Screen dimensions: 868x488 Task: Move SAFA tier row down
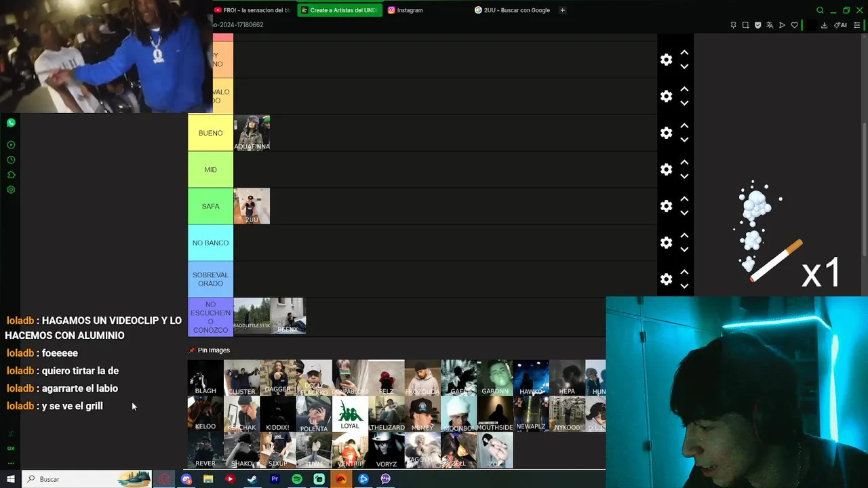684,213
